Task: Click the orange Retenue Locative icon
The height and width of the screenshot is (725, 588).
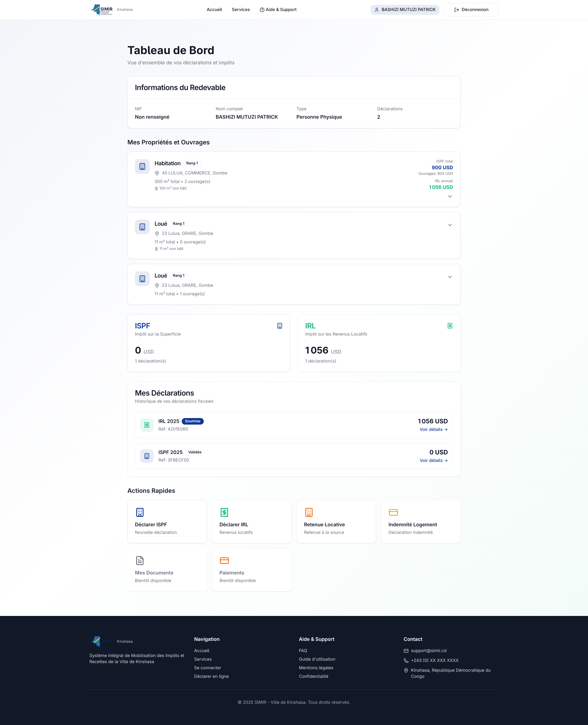Action: tap(308, 512)
